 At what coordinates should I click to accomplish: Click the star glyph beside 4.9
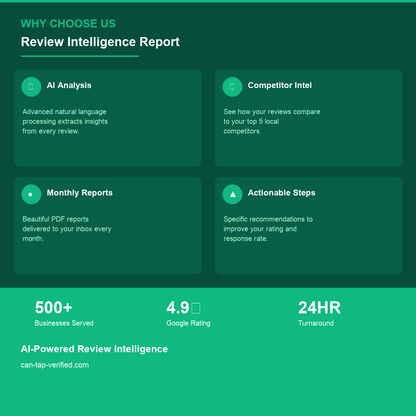(x=196, y=308)
